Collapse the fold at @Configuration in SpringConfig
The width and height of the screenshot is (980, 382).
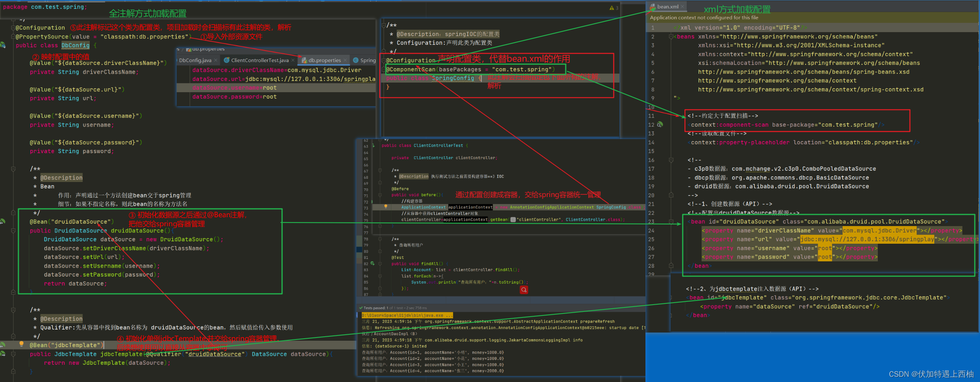tap(383, 61)
